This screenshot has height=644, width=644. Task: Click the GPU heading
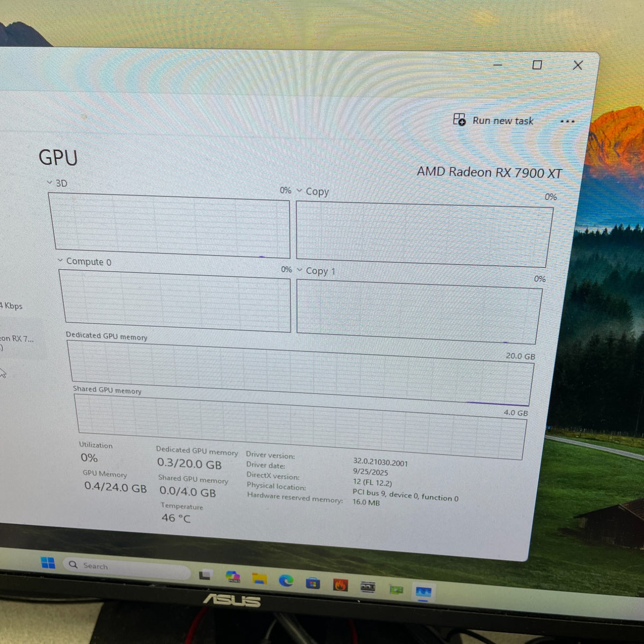pyautogui.click(x=58, y=158)
